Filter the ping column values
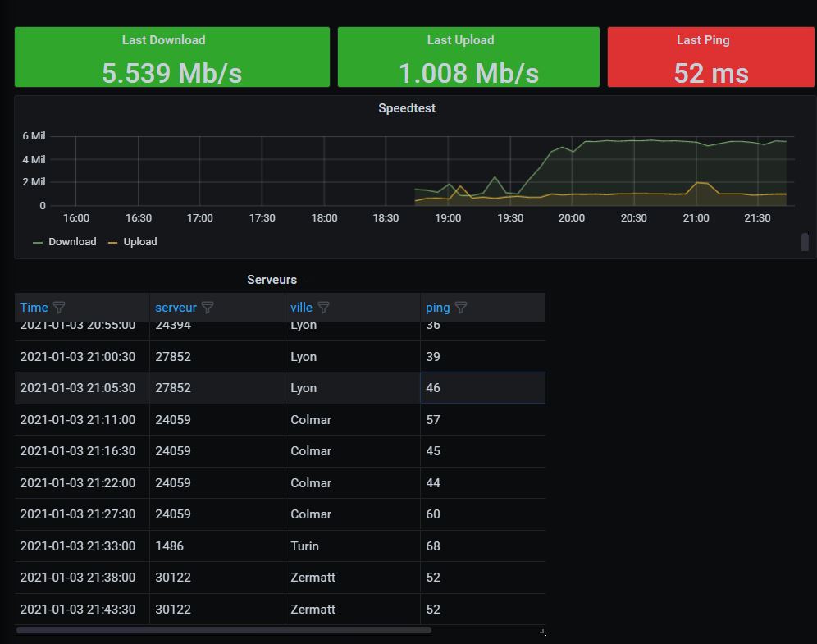 [461, 308]
